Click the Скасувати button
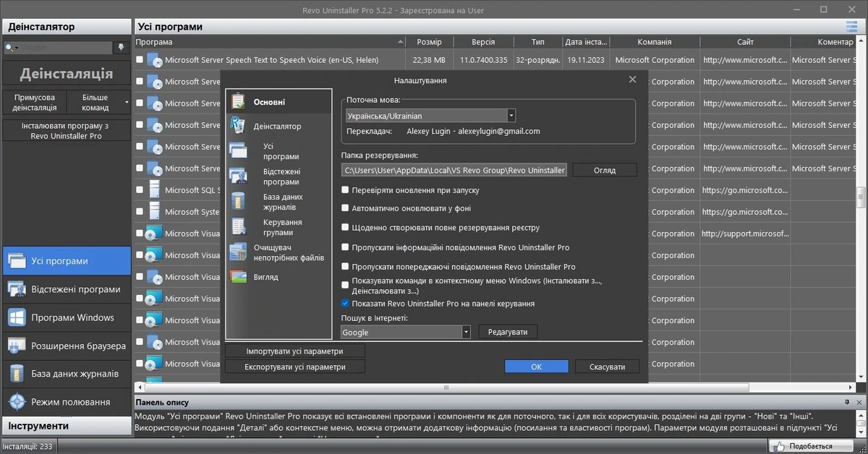Image resolution: width=868 pixels, height=454 pixels. tap(607, 367)
